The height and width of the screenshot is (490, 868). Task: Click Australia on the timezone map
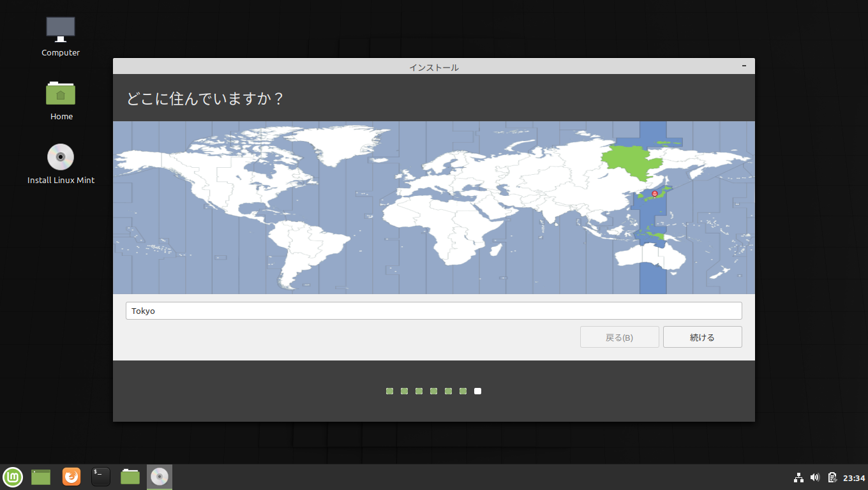(x=651, y=258)
